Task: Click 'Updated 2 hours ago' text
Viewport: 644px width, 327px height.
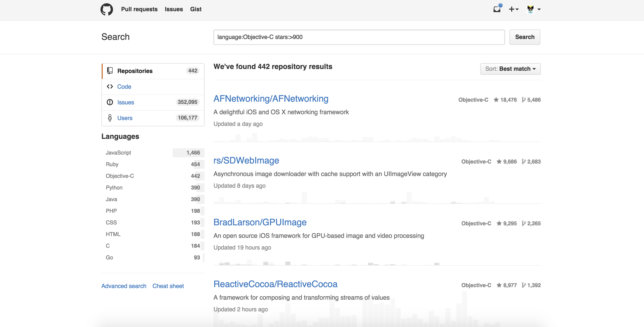Action: coord(241,310)
